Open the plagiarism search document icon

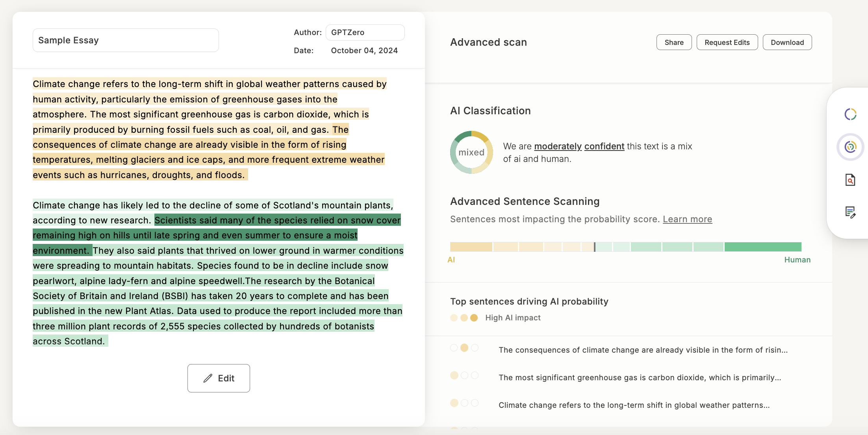point(850,180)
